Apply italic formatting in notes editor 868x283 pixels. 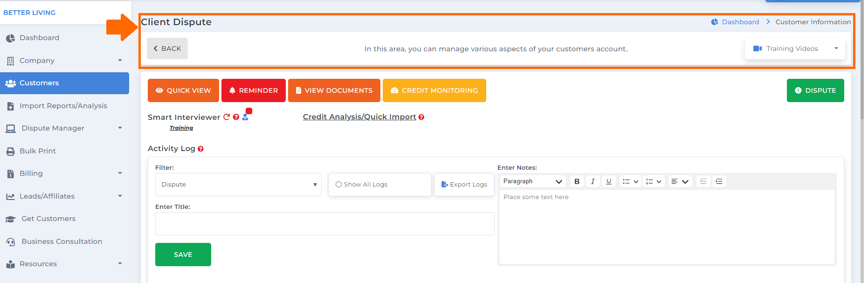593,181
